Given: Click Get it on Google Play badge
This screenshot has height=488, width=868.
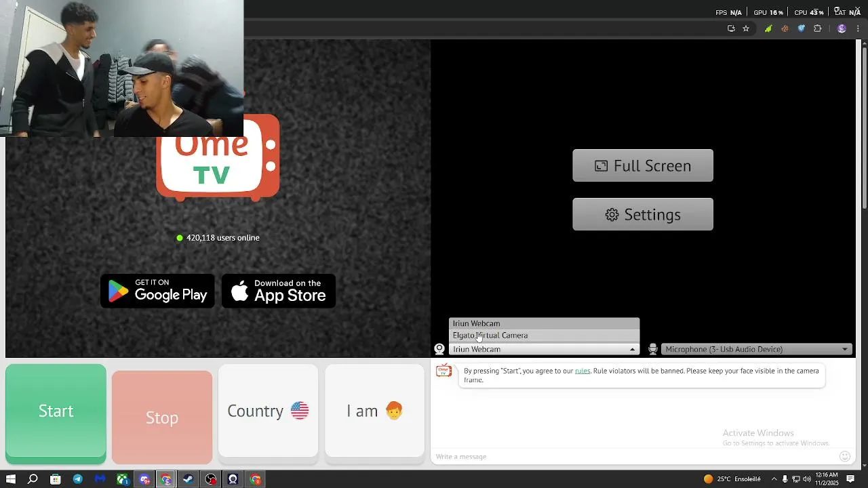Looking at the screenshot, I should point(157,291).
